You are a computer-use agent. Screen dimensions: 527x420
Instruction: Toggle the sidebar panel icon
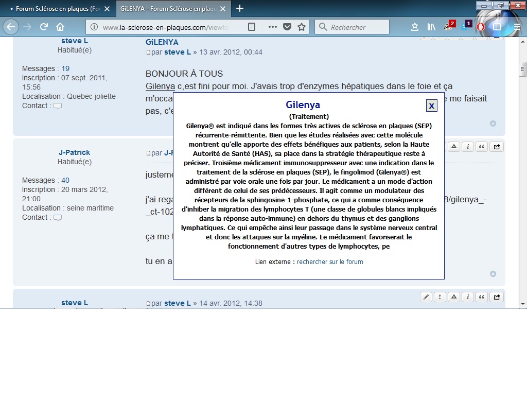(x=497, y=27)
